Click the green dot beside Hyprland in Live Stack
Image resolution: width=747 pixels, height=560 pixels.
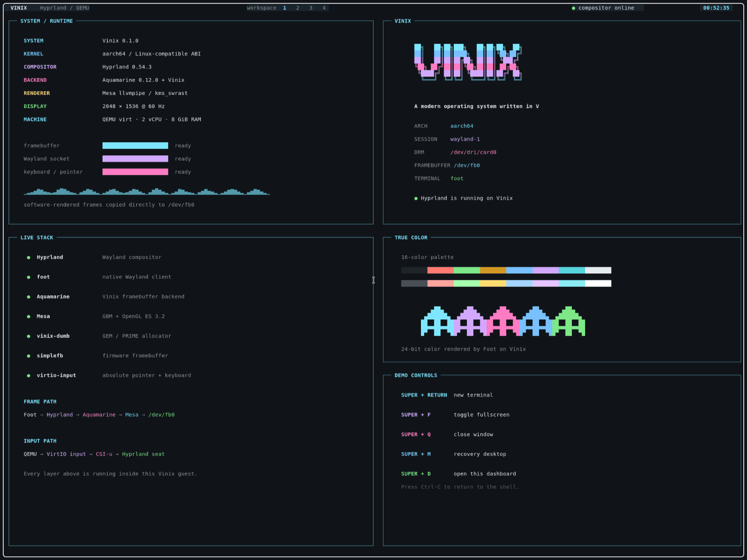[29, 257]
